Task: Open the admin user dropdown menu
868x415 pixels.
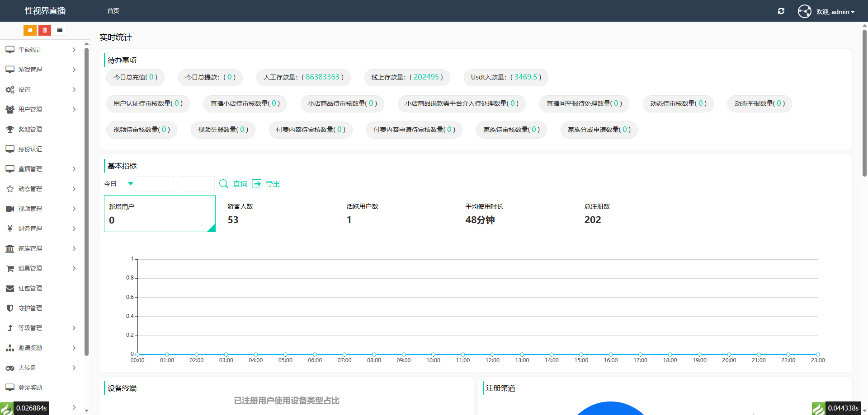Action: tap(835, 12)
